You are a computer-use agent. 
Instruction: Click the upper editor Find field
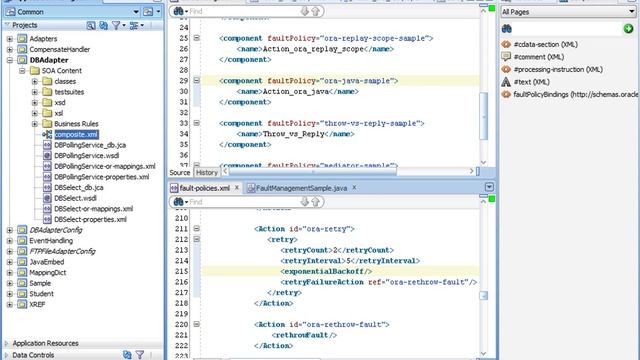pyautogui.click(x=244, y=11)
